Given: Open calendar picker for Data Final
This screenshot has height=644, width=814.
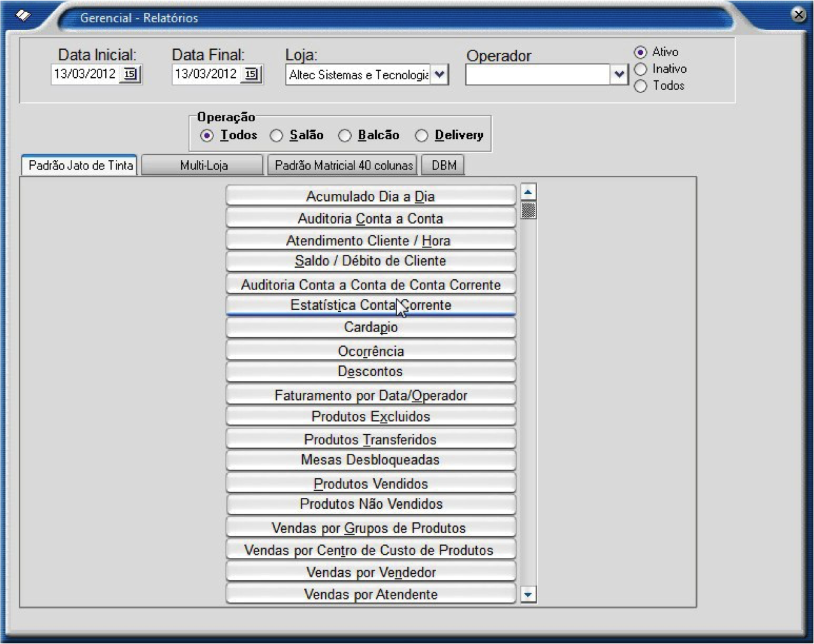Looking at the screenshot, I should click(251, 74).
